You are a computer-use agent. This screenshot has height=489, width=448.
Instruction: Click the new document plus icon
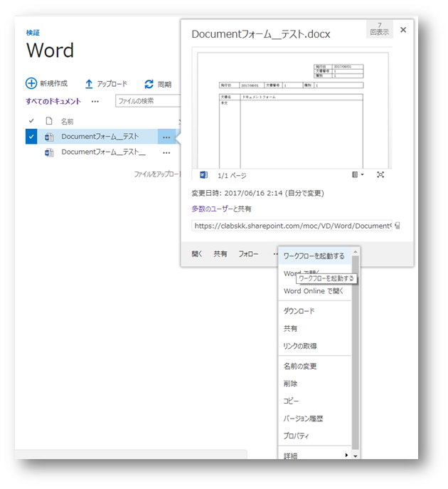(x=31, y=83)
